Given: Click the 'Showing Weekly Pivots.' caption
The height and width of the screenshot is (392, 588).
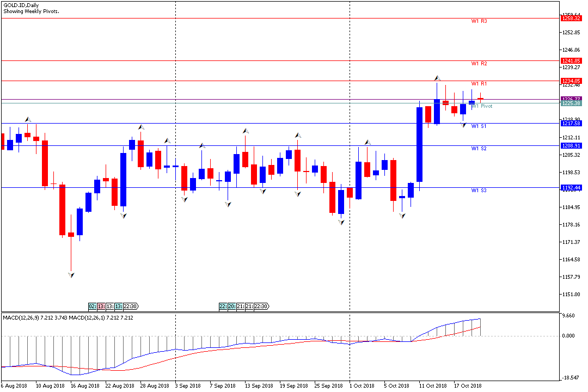Looking at the screenshot, I should tap(31, 11).
